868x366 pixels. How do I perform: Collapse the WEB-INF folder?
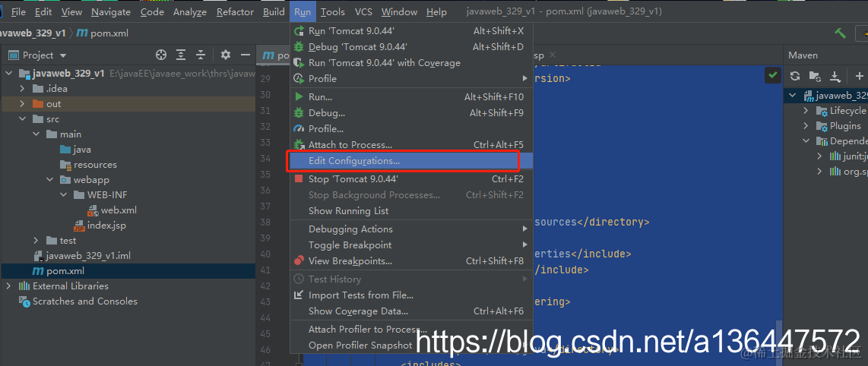63,195
